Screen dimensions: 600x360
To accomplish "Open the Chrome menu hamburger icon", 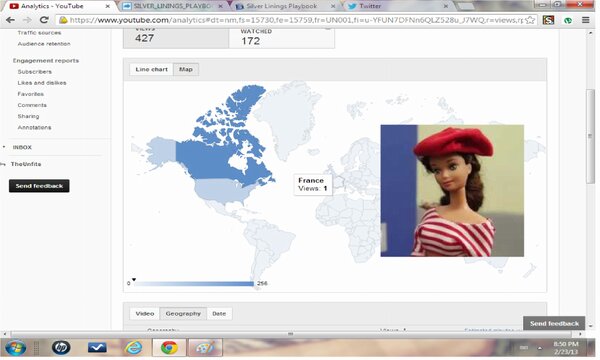I will tap(585, 20).
